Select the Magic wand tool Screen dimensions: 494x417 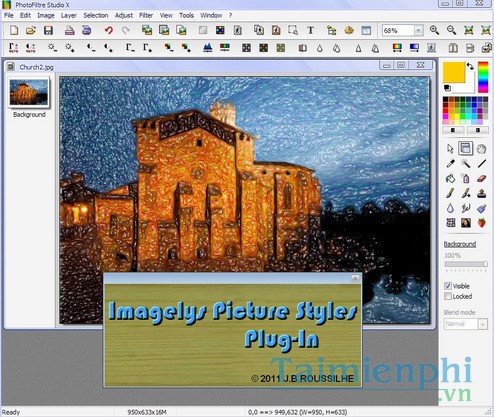coord(466,163)
